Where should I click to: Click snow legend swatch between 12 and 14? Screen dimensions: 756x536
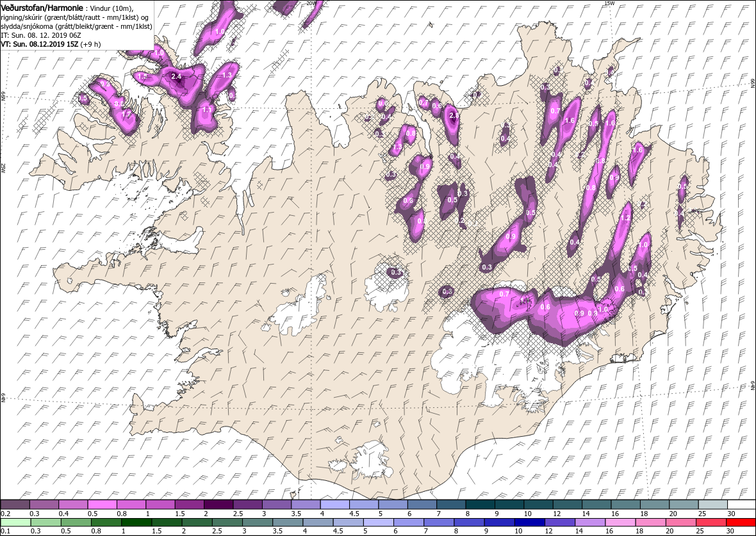[568, 505]
